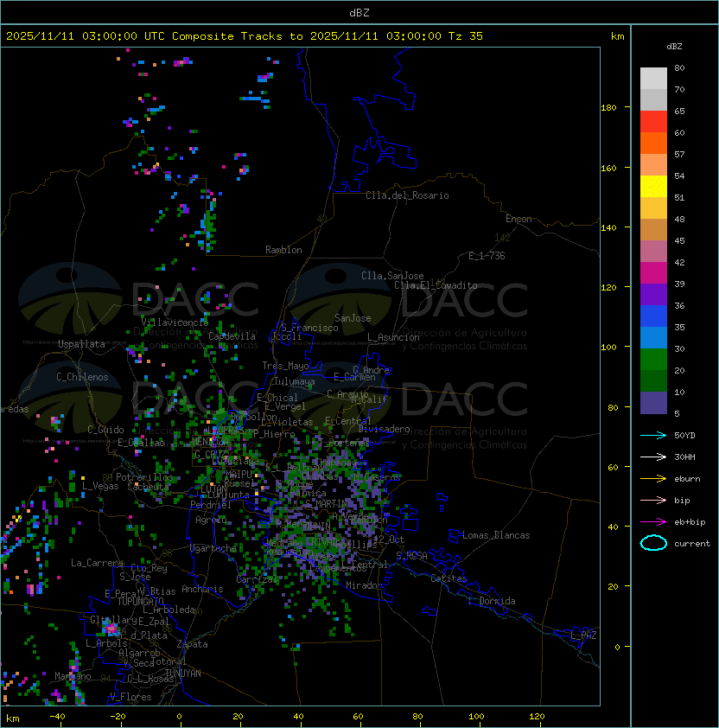This screenshot has height=728, width=719.
Task: Click the 'Tulumaya' map label
Action: click(x=295, y=381)
